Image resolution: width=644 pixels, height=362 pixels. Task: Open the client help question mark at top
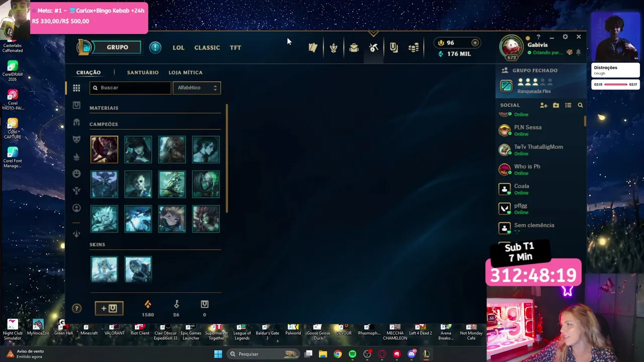tap(538, 37)
